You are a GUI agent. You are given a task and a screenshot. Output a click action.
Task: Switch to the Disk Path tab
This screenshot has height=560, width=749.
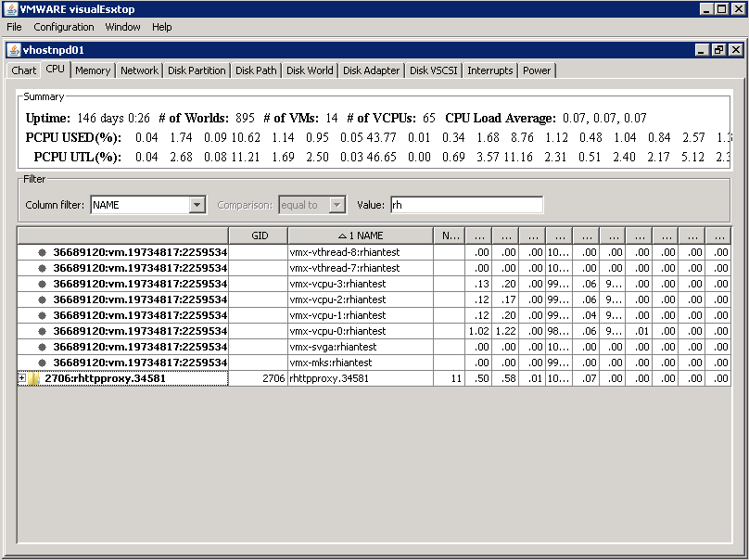tap(256, 70)
